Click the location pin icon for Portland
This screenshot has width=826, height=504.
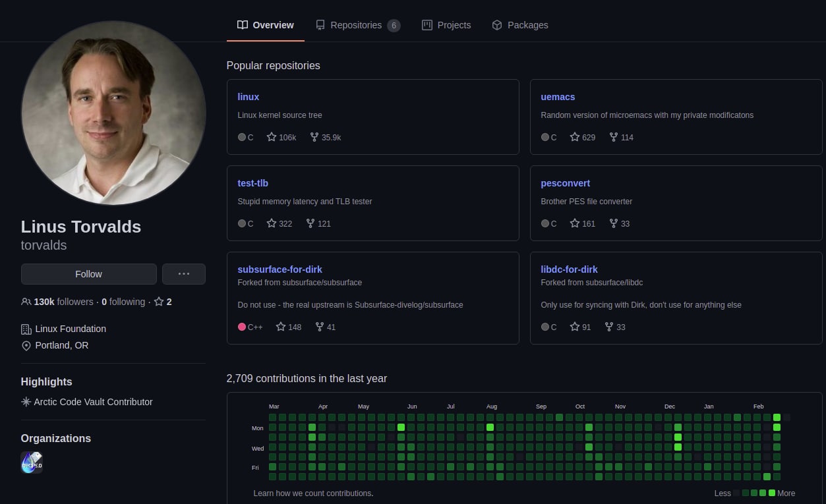coord(26,345)
